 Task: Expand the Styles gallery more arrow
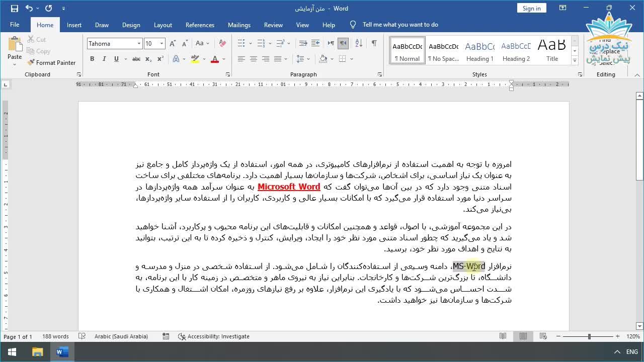(575, 60)
